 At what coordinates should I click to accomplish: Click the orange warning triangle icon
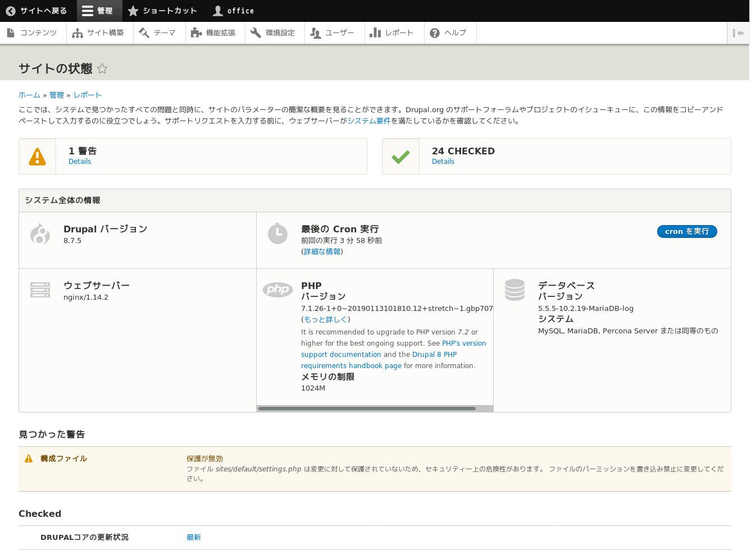coord(38,157)
